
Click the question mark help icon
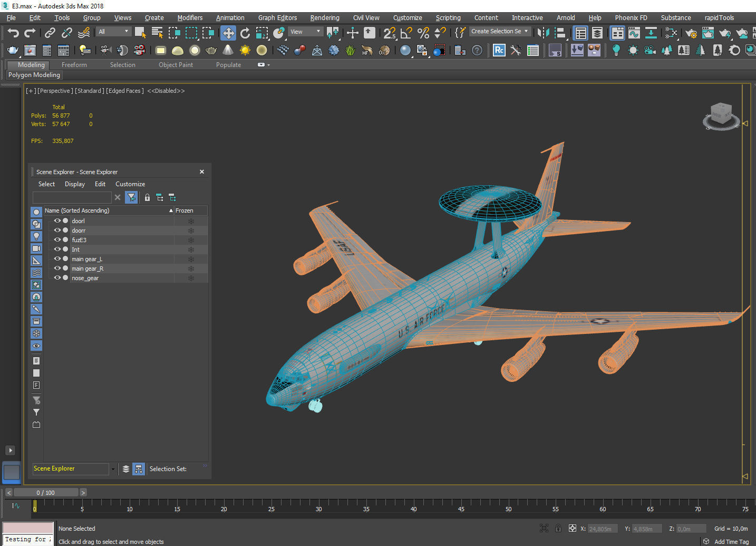[477, 50]
